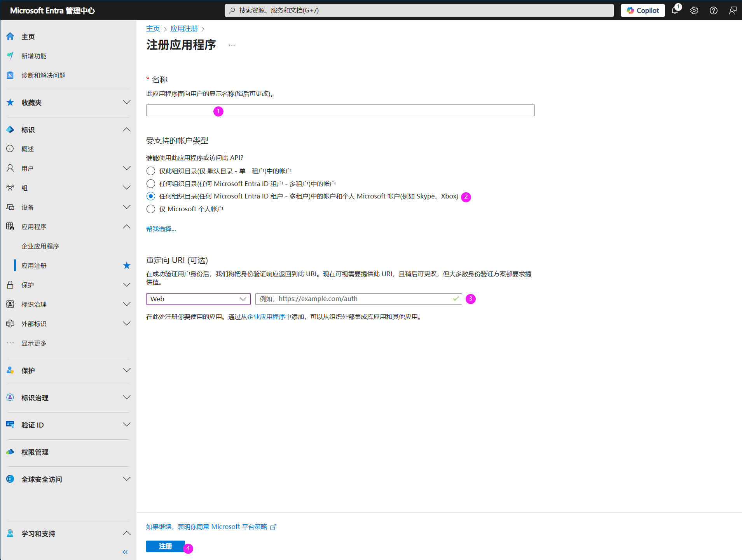Open 概述 in the sidebar
This screenshot has width=742, height=560.
click(x=28, y=149)
